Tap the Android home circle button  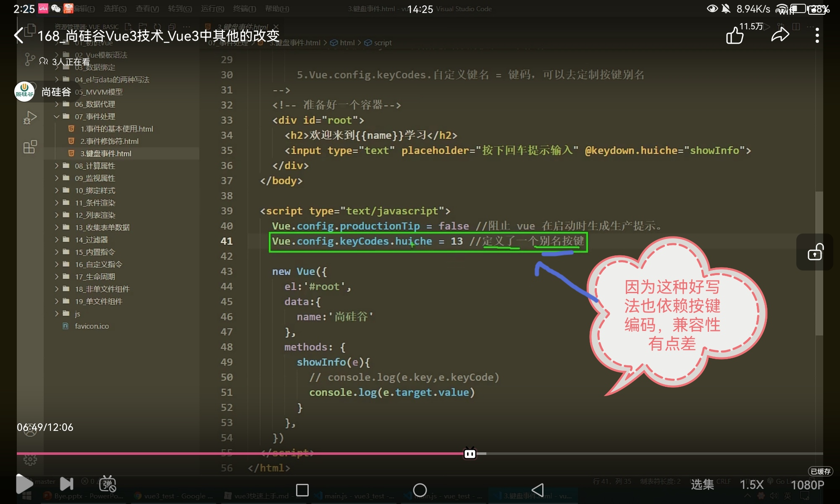420,490
